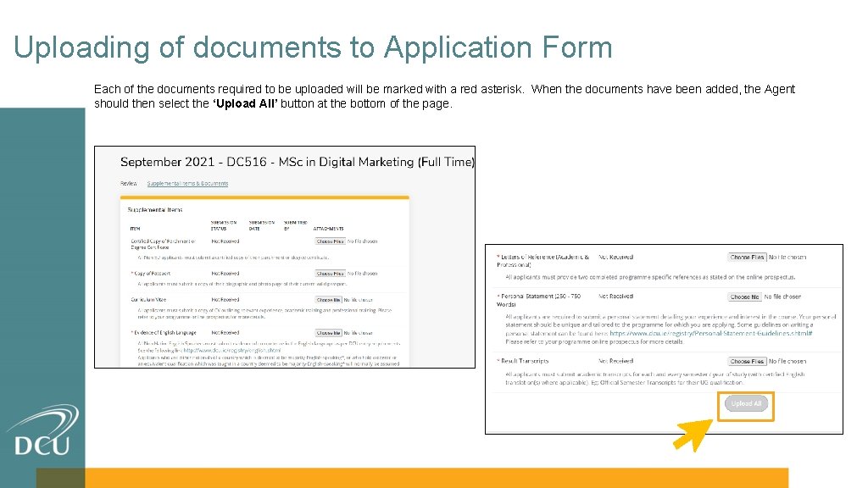Viewport: 868px width, 488px height.
Task: Click the 'Submission Date' column header
Action: (x=262, y=225)
